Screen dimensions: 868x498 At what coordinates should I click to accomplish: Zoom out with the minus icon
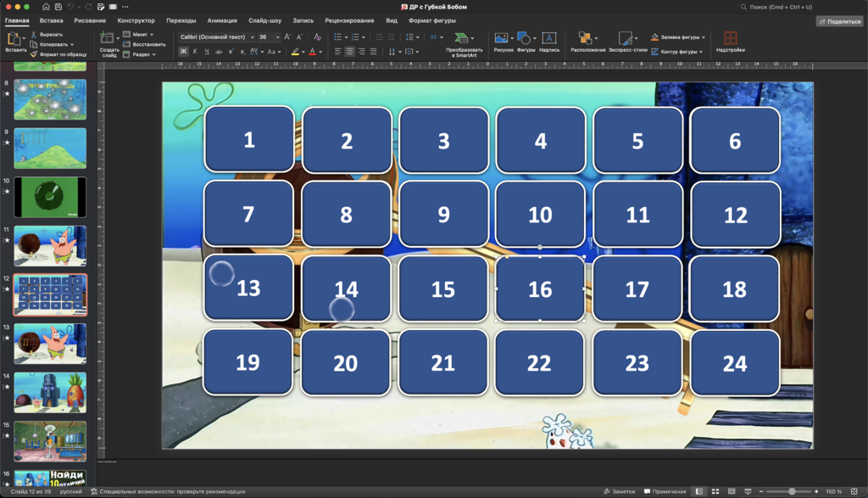click(761, 491)
